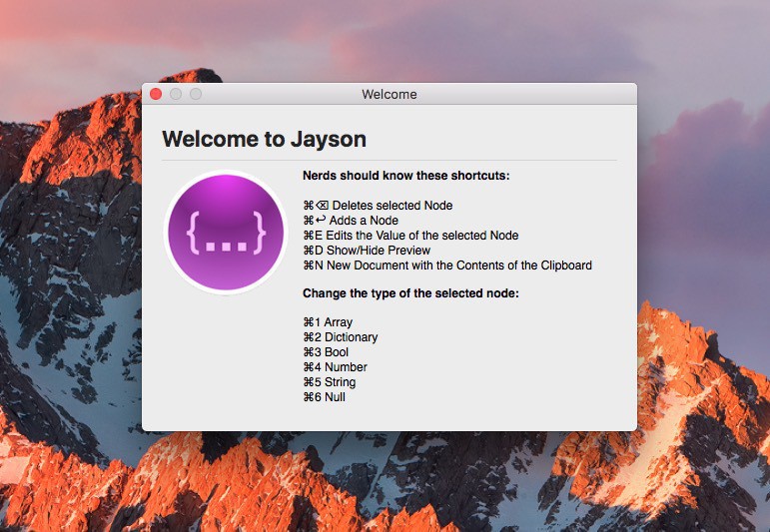The width and height of the screenshot is (770, 532).
Task: Select 'Nerds should know these shortcuts' heading
Action: (x=405, y=176)
